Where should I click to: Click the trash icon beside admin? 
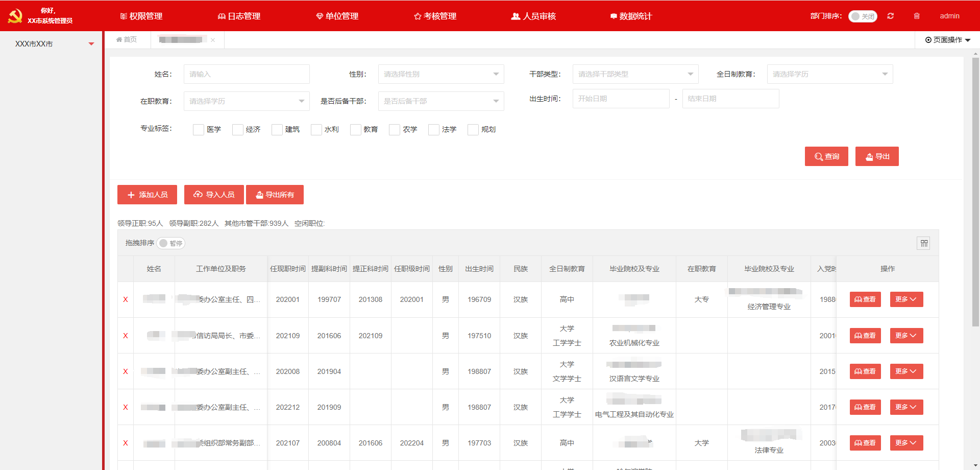(917, 16)
